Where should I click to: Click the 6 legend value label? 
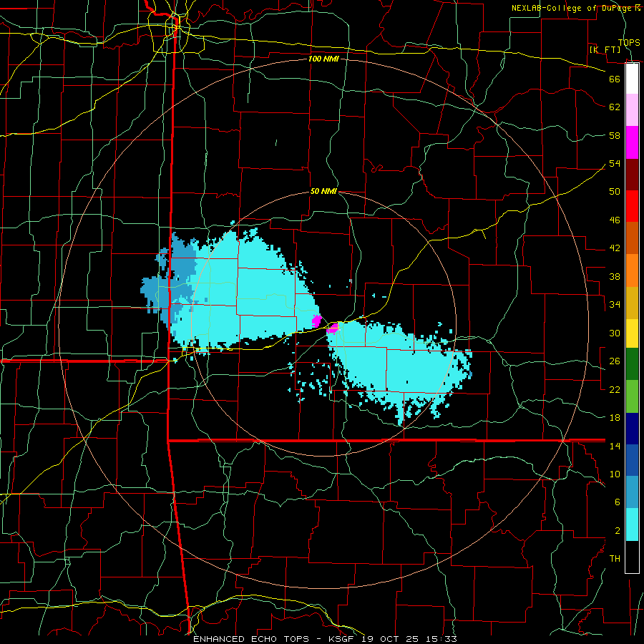pos(618,502)
